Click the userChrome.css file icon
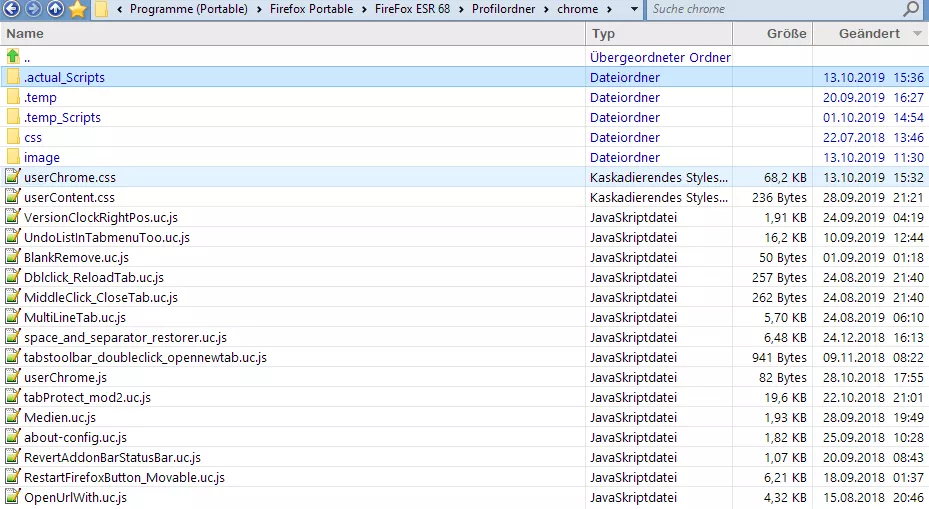The width and height of the screenshot is (929, 509). tap(12, 177)
